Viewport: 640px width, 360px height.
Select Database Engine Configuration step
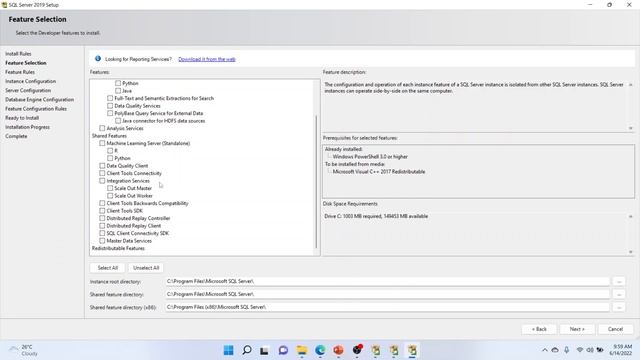pos(39,100)
